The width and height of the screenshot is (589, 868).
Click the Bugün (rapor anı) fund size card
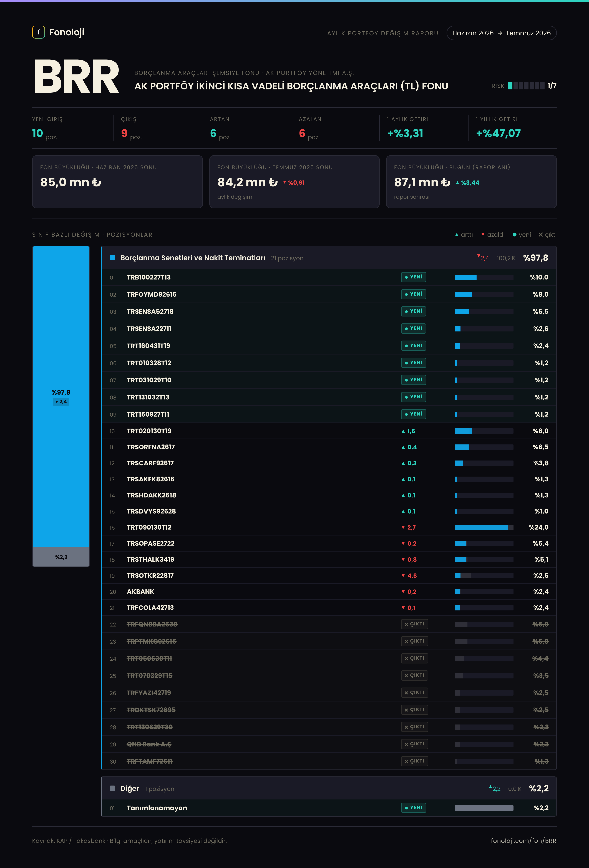[x=471, y=182]
